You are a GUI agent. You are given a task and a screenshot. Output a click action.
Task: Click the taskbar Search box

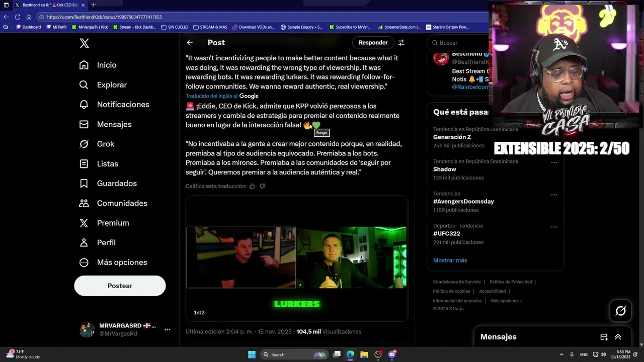[x=294, y=354]
